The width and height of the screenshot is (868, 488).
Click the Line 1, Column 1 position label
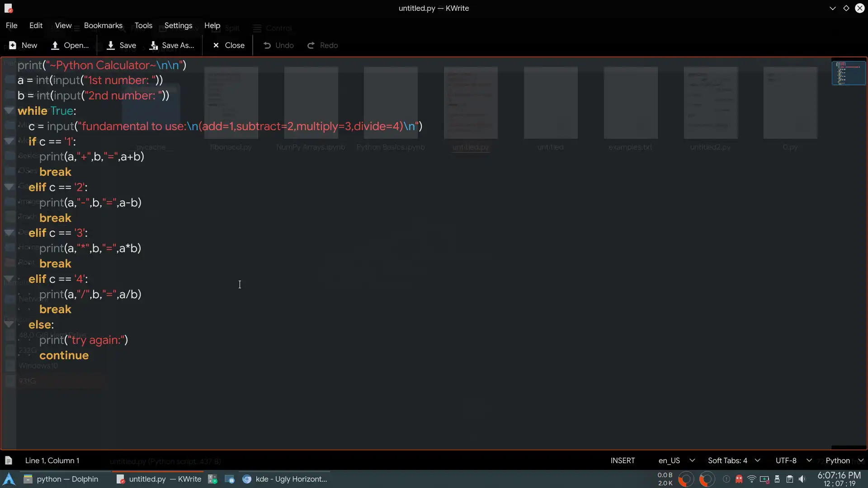click(52, 460)
